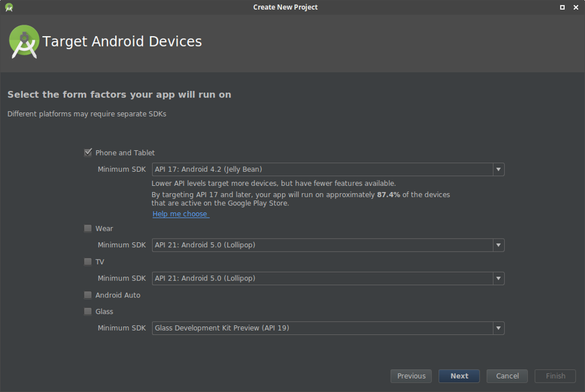
Task: Click the Android Studio logo in header
Action: 24,42
